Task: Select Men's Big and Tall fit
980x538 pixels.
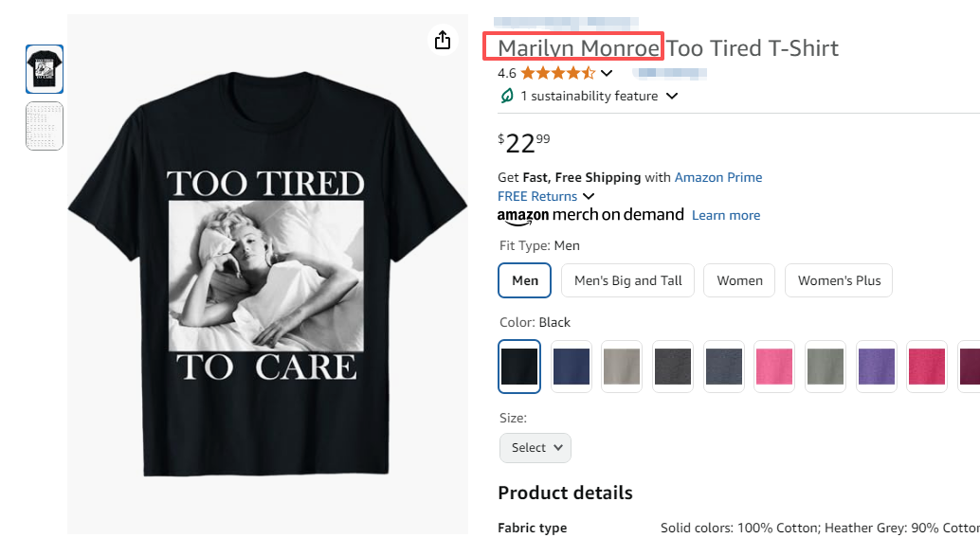Action: click(x=628, y=280)
